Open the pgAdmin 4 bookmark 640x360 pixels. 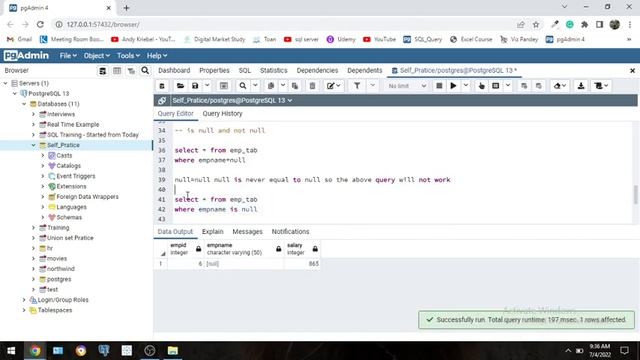566,39
